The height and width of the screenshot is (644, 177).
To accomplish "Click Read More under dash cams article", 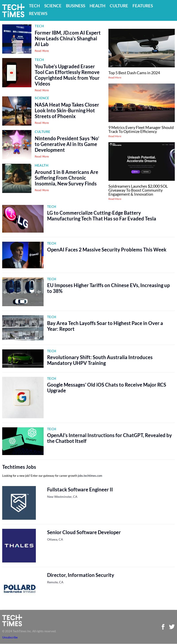I will 115,78.
